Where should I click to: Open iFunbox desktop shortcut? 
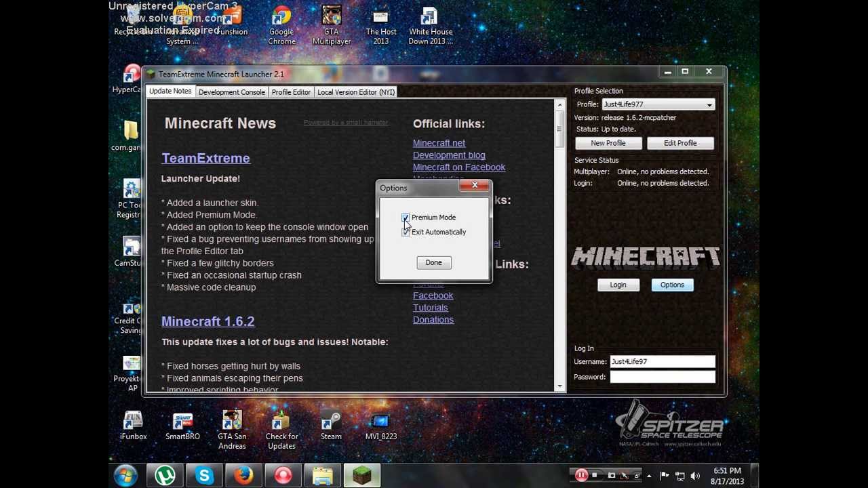click(133, 426)
